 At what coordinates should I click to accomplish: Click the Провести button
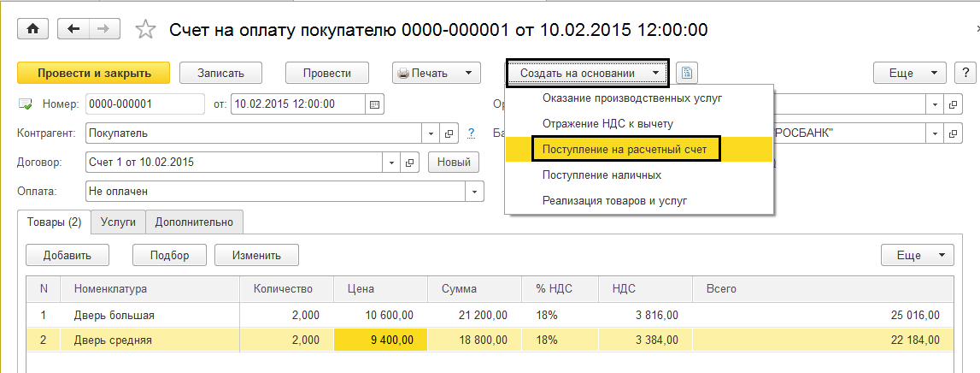[x=327, y=73]
